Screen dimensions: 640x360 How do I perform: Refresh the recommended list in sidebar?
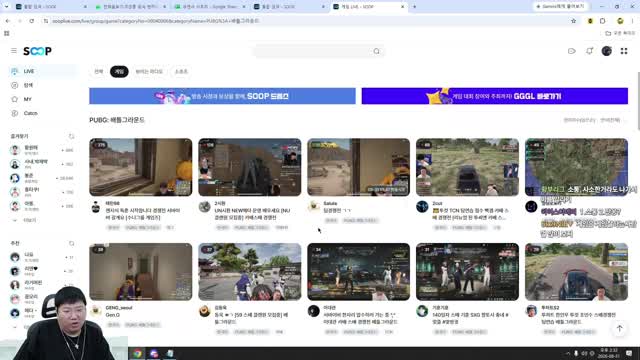71,243
